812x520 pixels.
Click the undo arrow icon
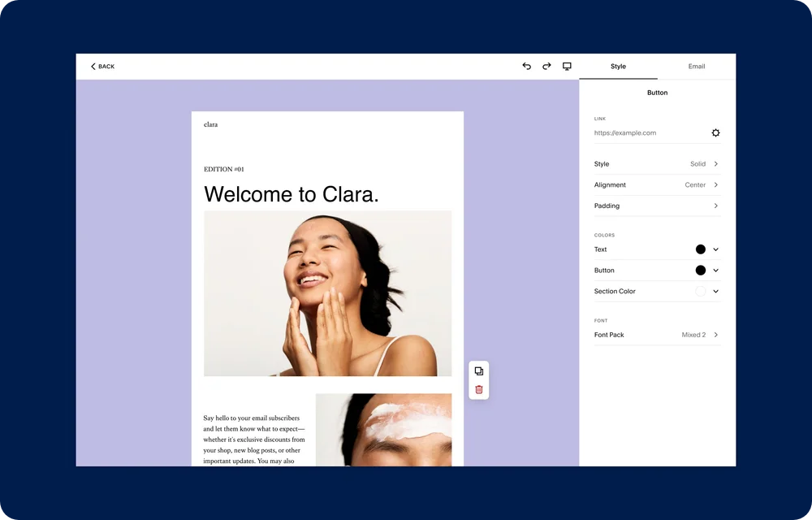tap(526, 67)
